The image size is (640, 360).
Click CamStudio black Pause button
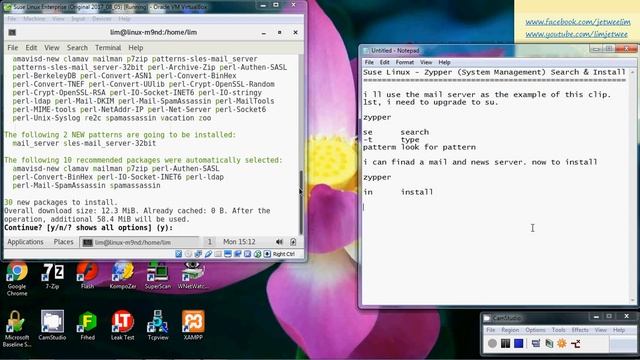click(505, 344)
